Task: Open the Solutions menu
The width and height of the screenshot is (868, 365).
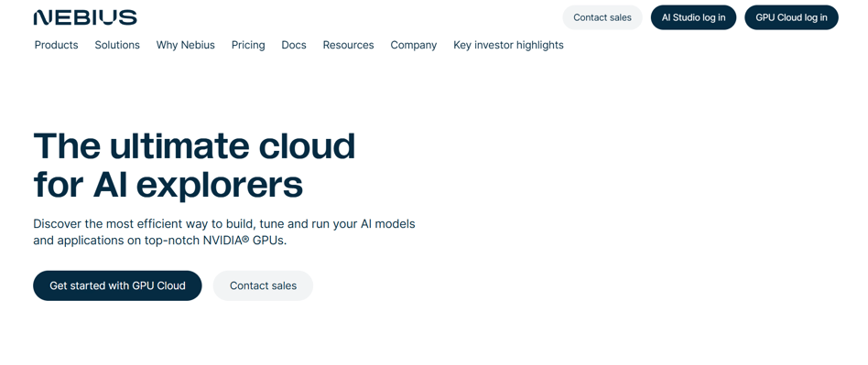Action: click(117, 46)
